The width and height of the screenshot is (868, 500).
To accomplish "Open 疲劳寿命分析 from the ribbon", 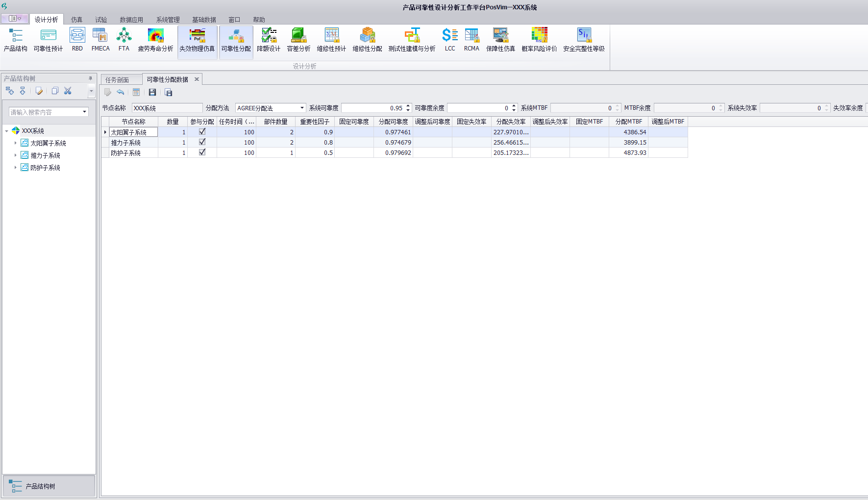I will click(x=155, y=40).
